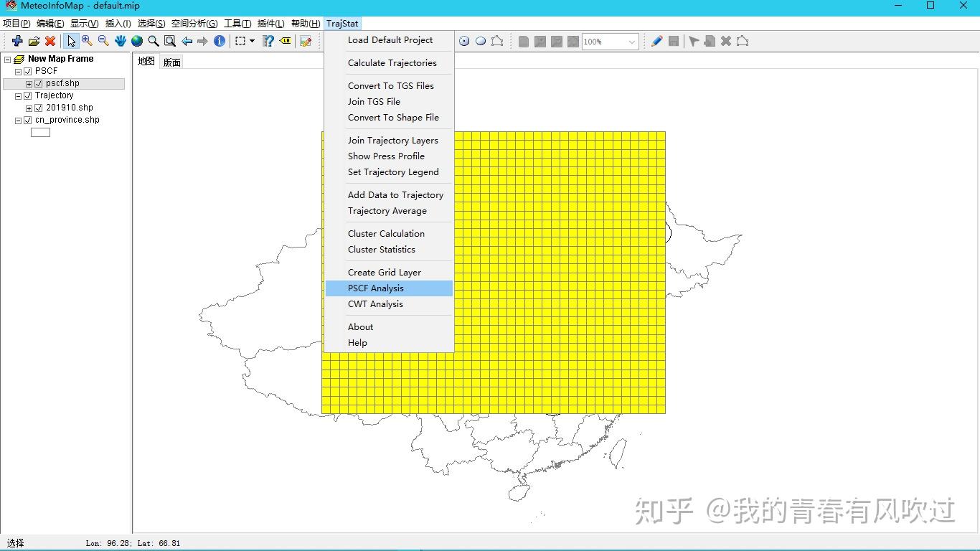Click the 选择 label in the status bar

tap(14, 543)
